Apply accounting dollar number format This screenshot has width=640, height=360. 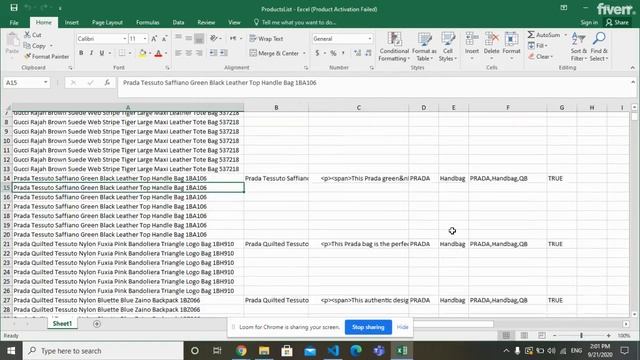coord(317,53)
